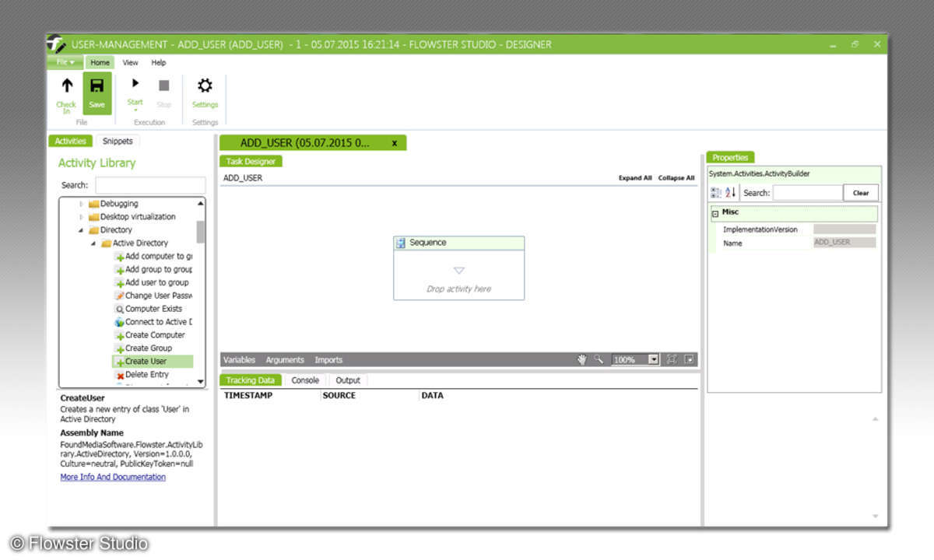This screenshot has width=934, height=560.
Task: Start execution with the play icon
Action: (x=135, y=82)
